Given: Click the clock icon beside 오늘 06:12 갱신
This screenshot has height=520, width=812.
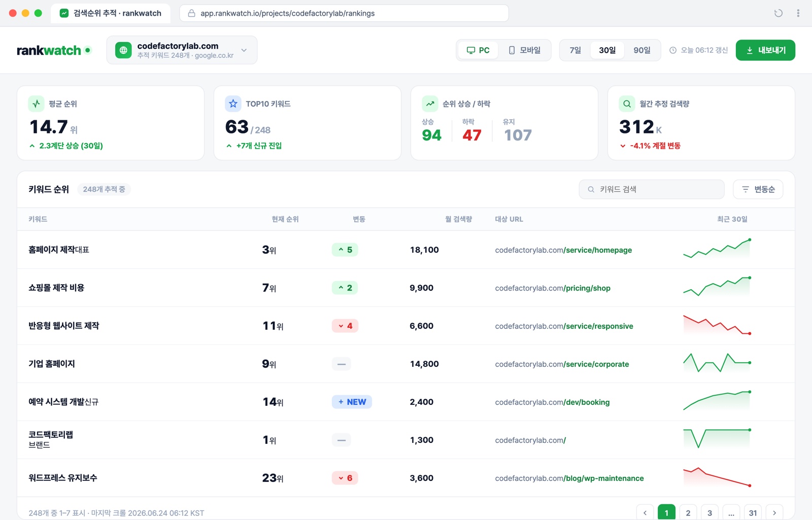Looking at the screenshot, I should point(673,50).
